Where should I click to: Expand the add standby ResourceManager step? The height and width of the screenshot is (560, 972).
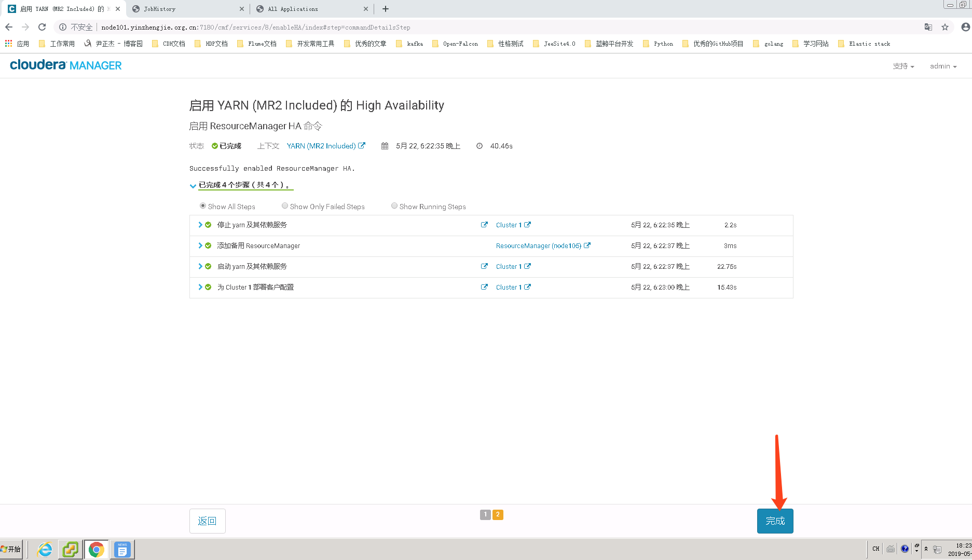(200, 245)
